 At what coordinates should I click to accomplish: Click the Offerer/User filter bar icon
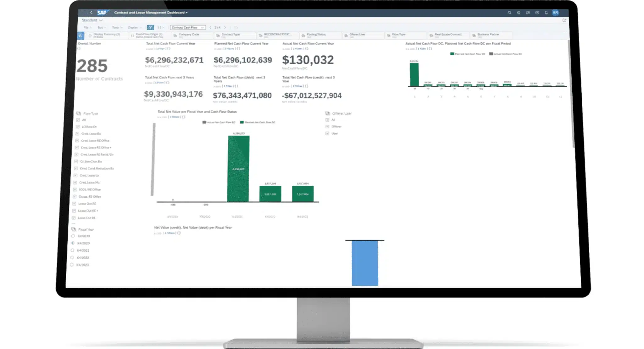[x=346, y=36]
